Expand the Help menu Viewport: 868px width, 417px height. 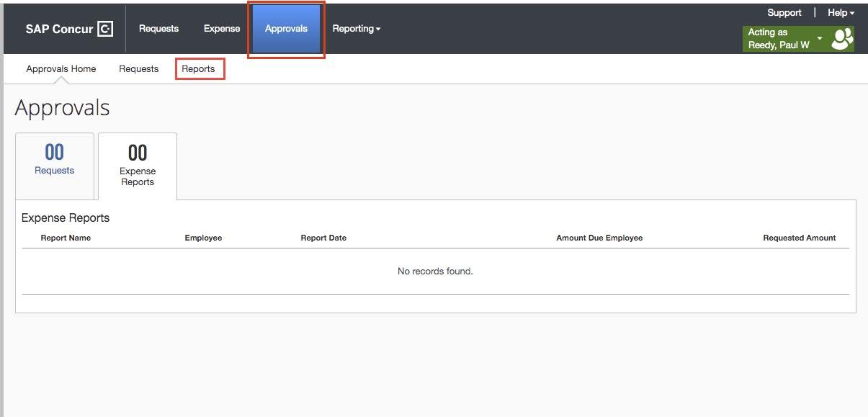841,13
